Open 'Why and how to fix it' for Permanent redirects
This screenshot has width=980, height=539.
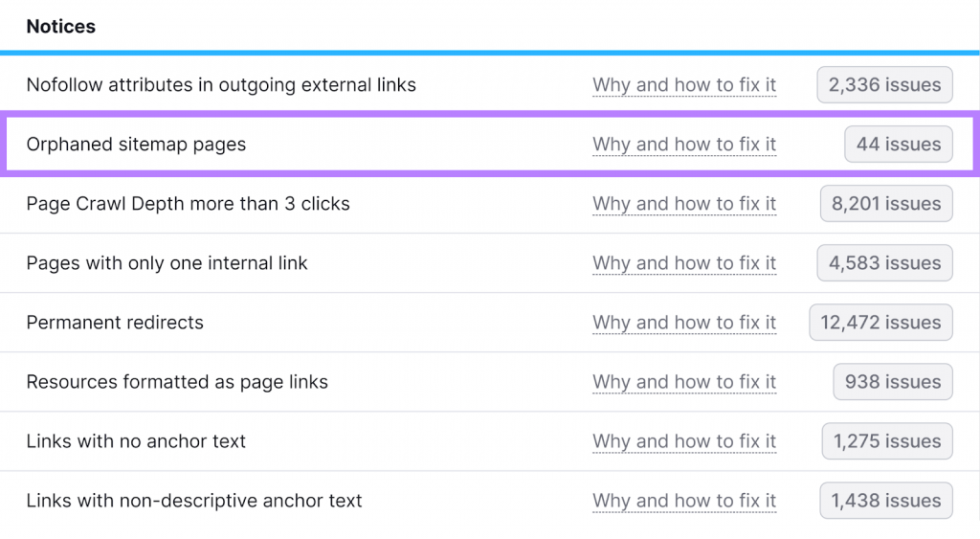coord(683,323)
